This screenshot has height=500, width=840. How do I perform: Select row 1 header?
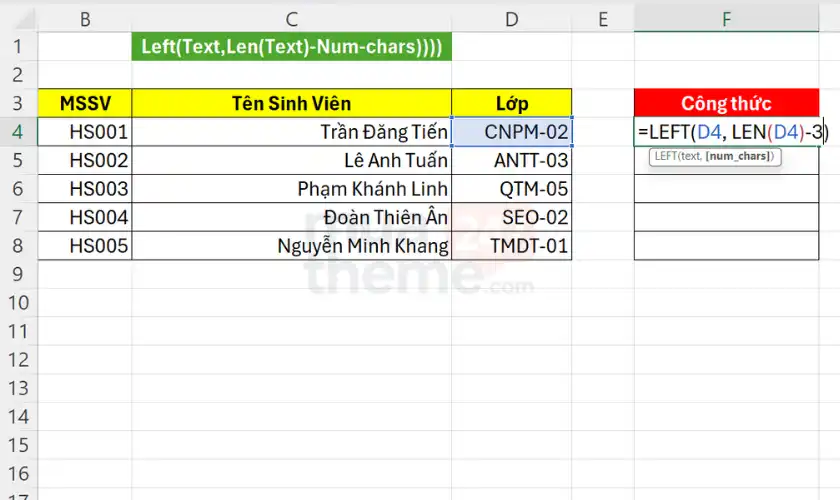tap(18, 46)
